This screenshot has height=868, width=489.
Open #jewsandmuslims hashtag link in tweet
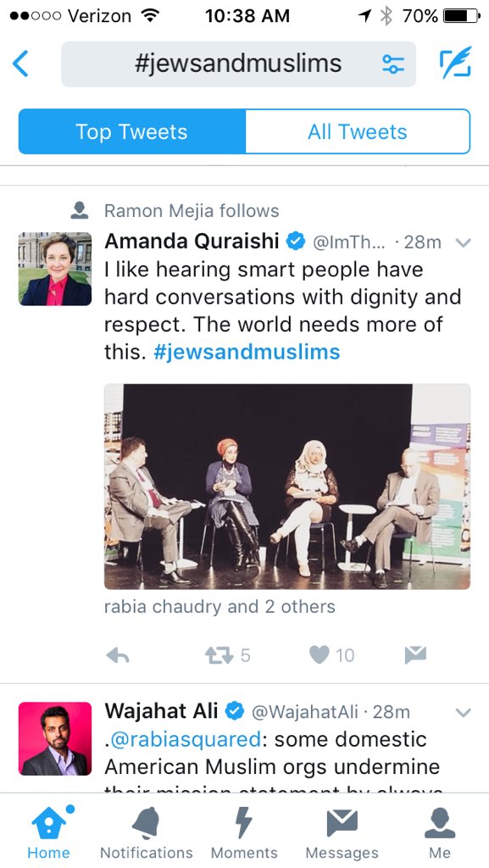[247, 352]
